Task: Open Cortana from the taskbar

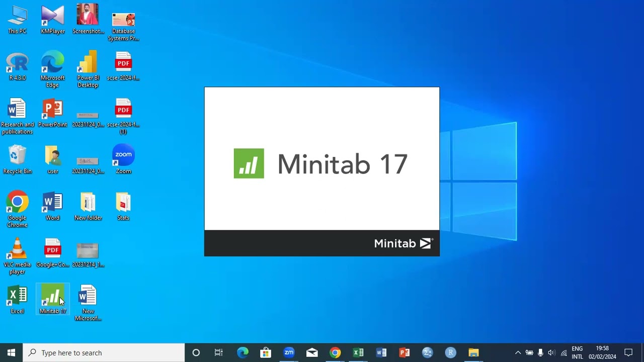Action: click(196, 352)
